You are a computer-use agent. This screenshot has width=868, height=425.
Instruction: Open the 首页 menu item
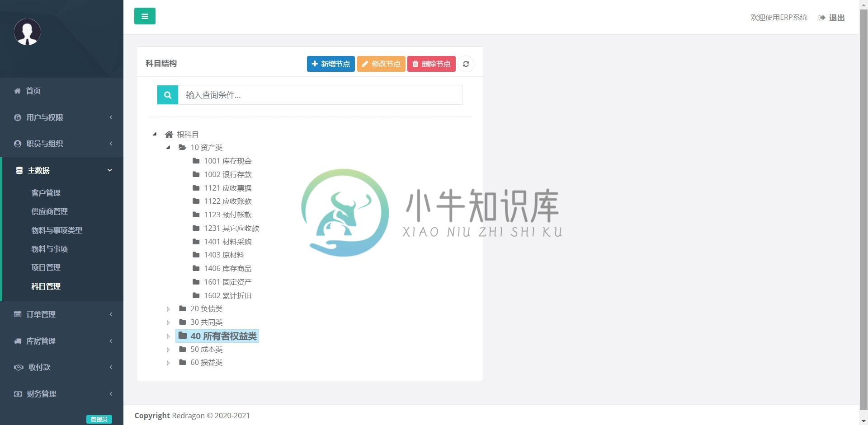62,91
